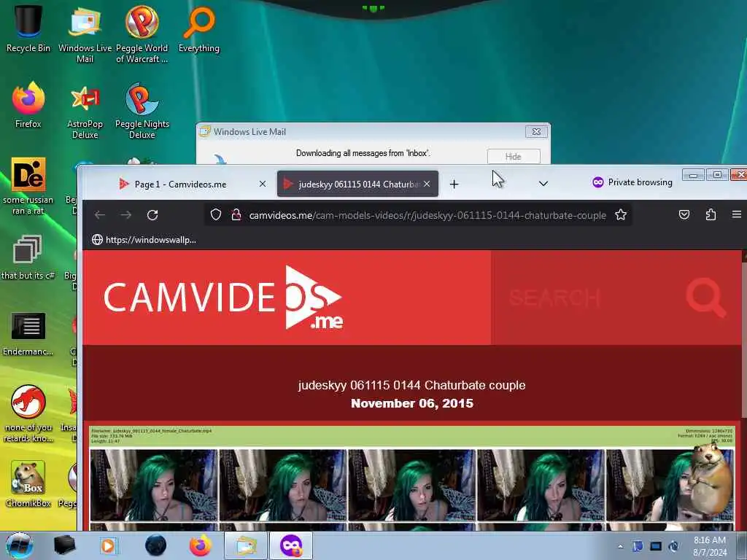Select the Endermanc... desktop icon

28,333
